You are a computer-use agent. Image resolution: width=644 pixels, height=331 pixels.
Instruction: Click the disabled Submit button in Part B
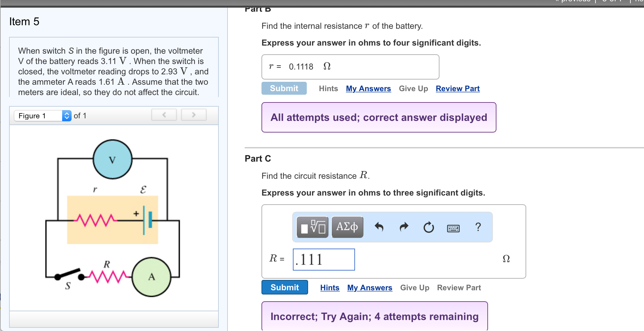pyautogui.click(x=284, y=88)
